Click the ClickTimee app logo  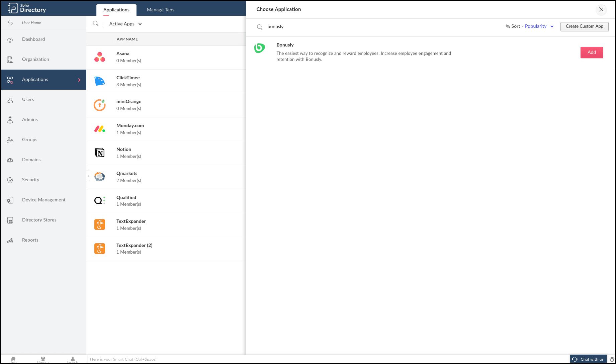tap(100, 81)
